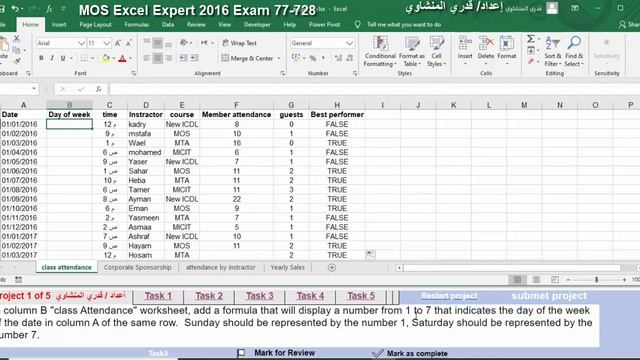Click the Increase Indent icon
Screen dimensions: 640x360
tap(195, 58)
